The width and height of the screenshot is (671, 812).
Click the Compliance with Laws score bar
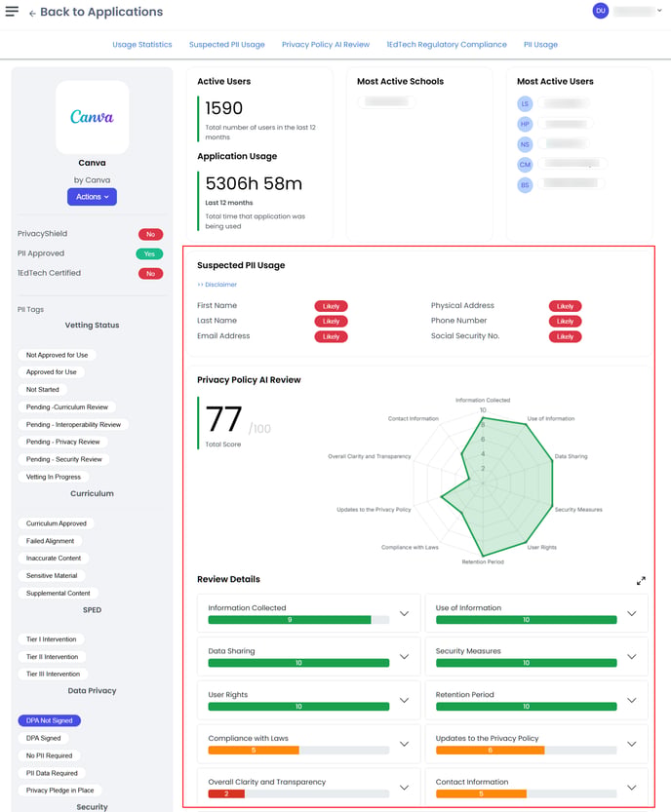pyautogui.click(x=298, y=750)
